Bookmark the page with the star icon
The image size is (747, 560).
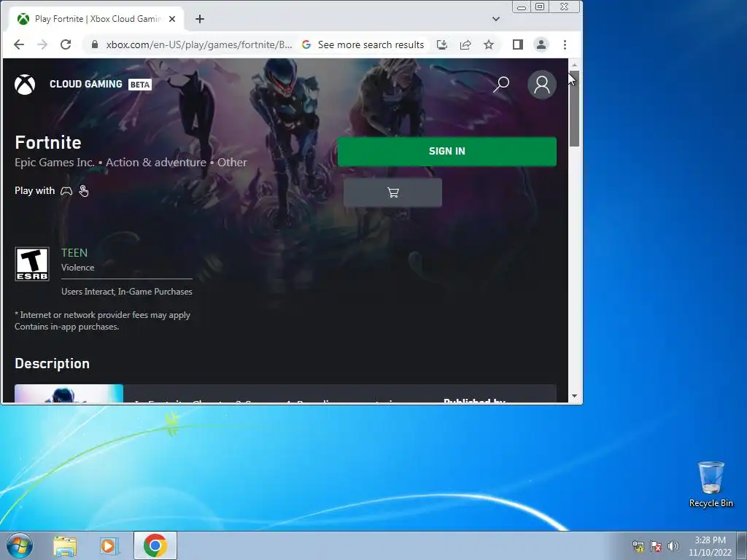(489, 44)
